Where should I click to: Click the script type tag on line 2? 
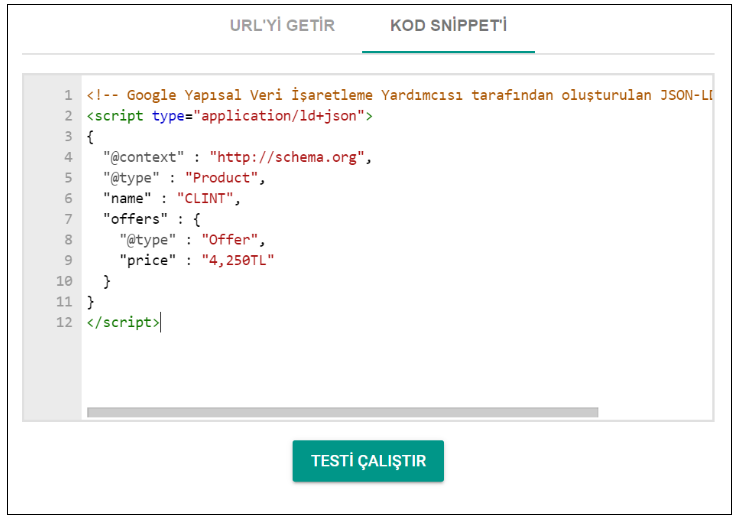[230, 116]
